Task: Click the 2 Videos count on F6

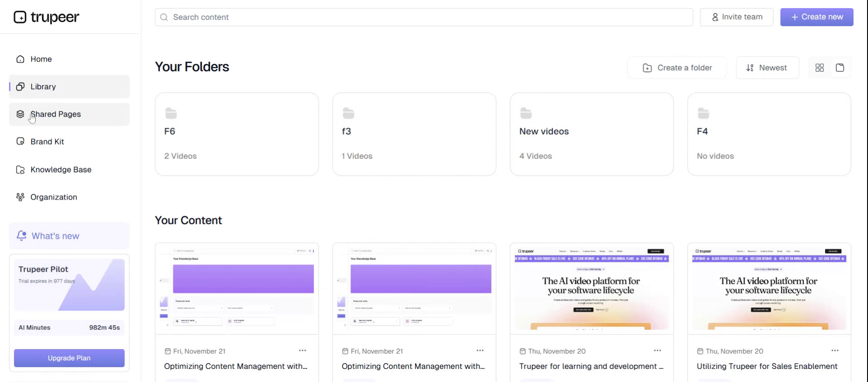Action: coord(180,156)
